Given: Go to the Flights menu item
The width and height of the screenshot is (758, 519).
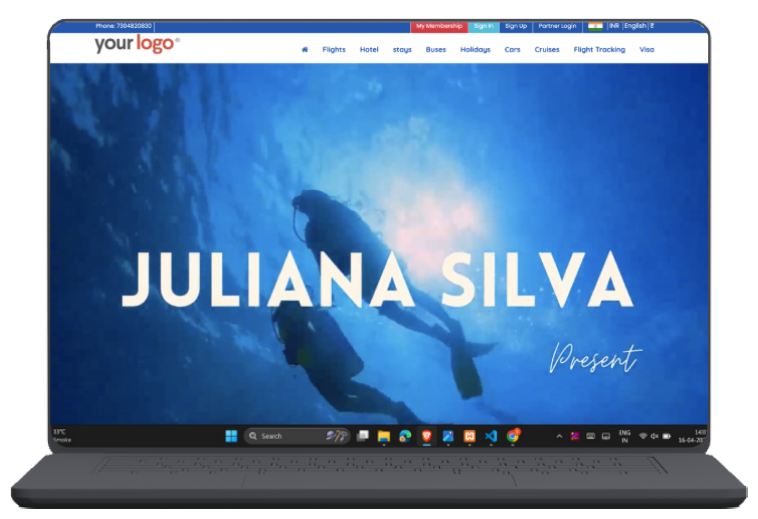Looking at the screenshot, I should click(x=334, y=49).
